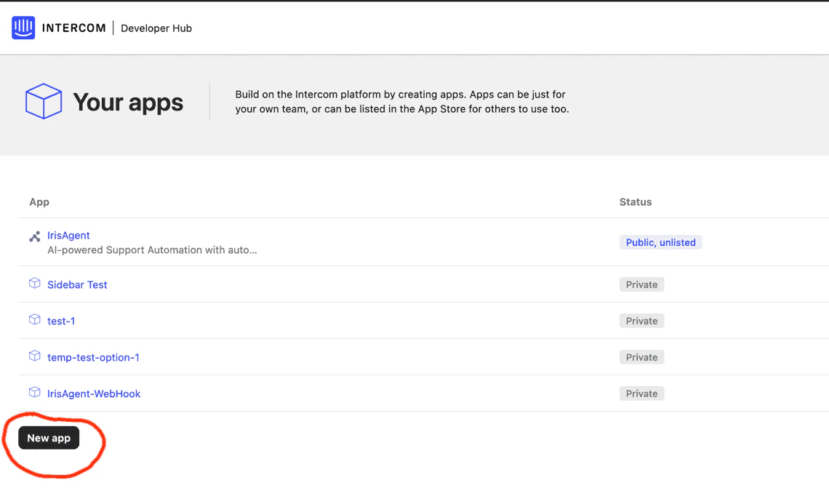829x504 pixels.
Task: Click the cube icon beside temp-test-option-1
Action: 34,356
